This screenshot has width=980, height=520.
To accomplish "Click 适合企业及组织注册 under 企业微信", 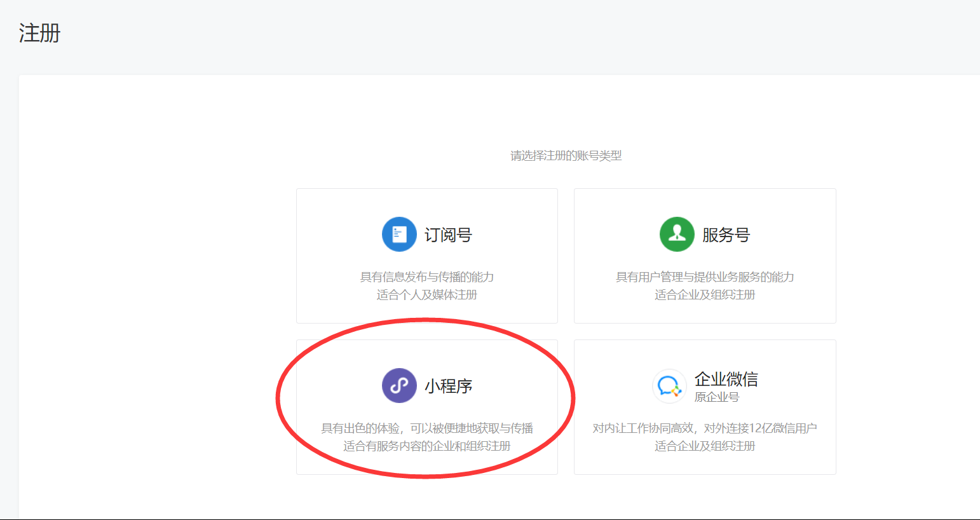I will point(705,446).
